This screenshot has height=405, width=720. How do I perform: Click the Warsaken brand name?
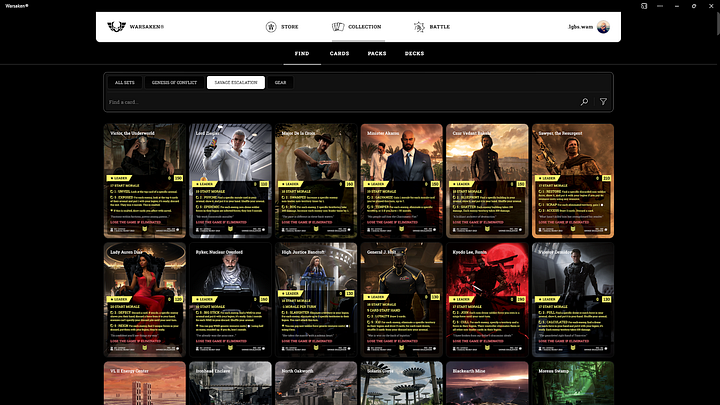click(146, 27)
